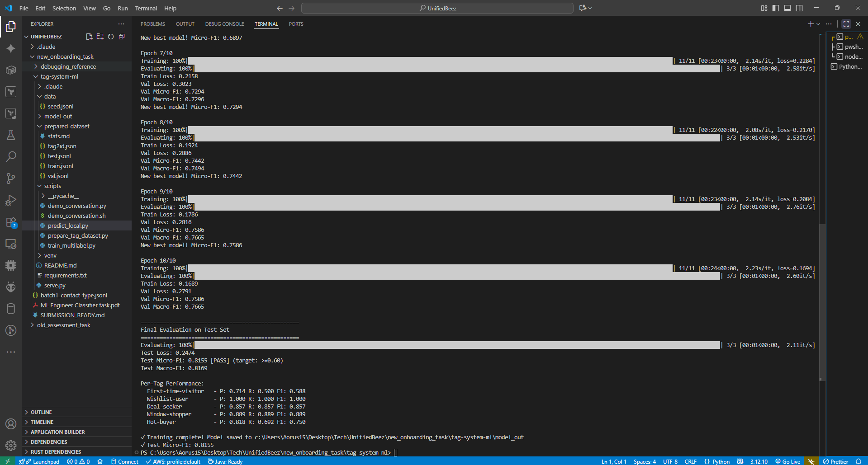Expand the model_out folder
The height and width of the screenshot is (465, 868).
(x=58, y=116)
